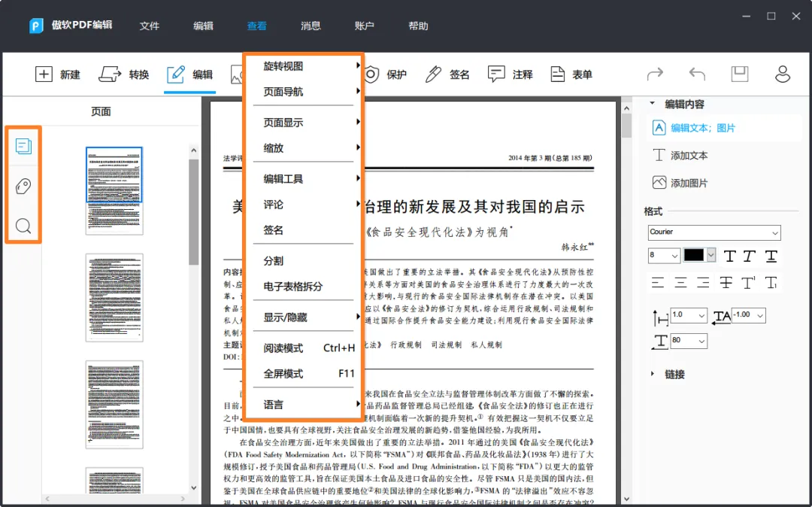Open the bookmarks tag sidebar icon
812x507 pixels.
(x=23, y=186)
